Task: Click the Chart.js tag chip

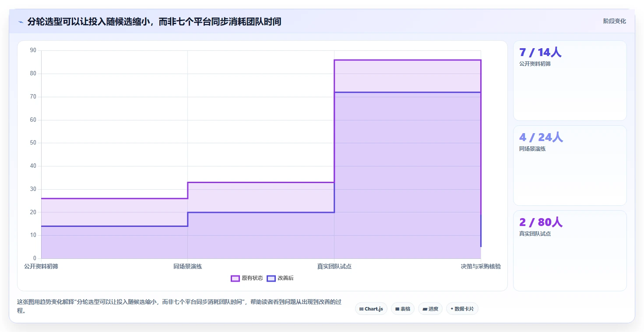Action: tap(371, 309)
